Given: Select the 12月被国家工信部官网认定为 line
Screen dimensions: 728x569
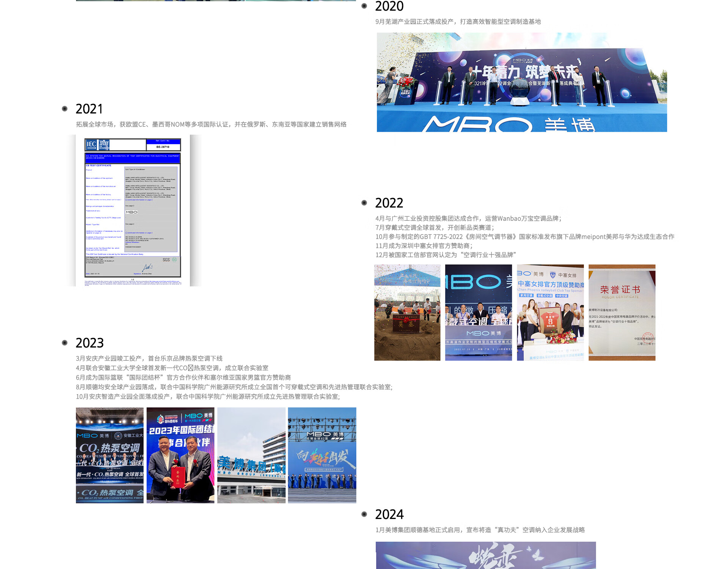Looking at the screenshot, I should [x=446, y=255].
